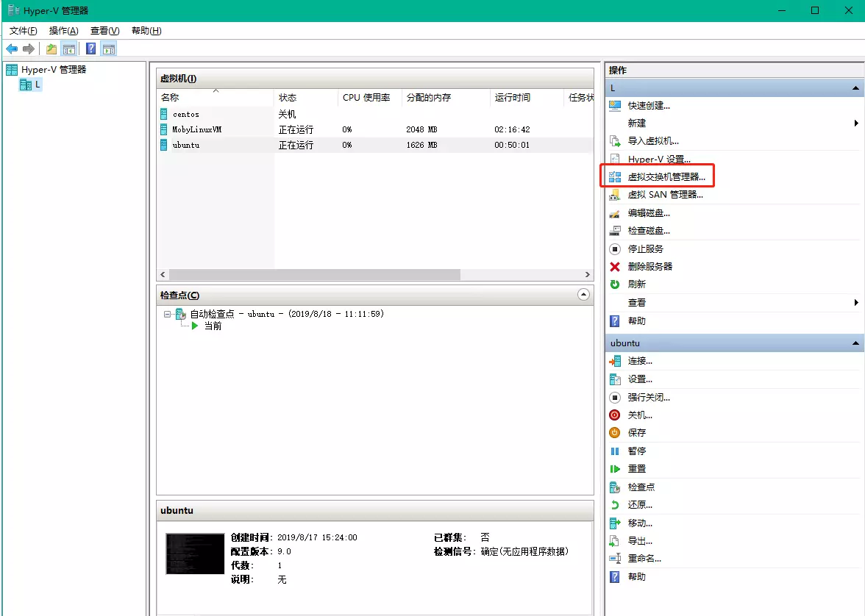Collapse the 自动检查点 tree node
The image size is (865, 616).
166,315
